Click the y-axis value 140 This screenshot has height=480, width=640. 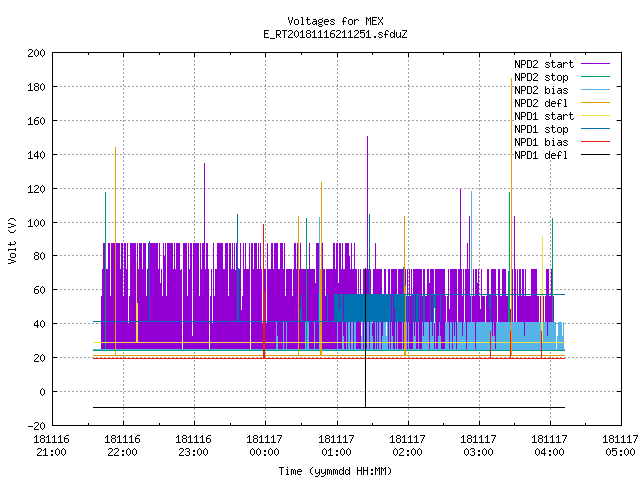pos(36,155)
